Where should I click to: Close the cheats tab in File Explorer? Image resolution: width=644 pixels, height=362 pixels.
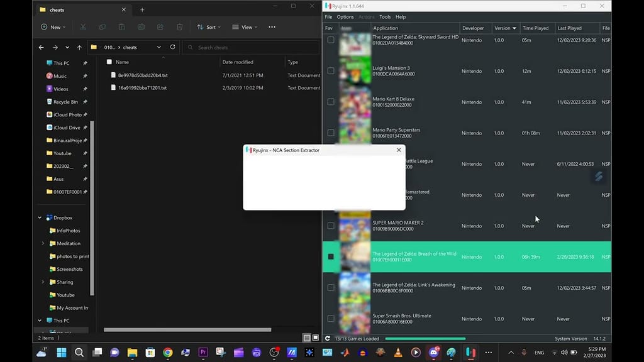click(x=124, y=9)
